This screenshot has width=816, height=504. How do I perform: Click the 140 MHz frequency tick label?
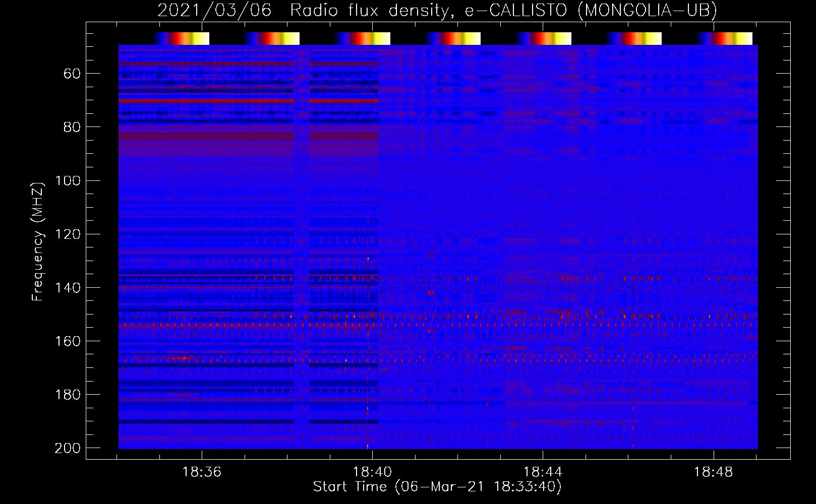coord(68,288)
